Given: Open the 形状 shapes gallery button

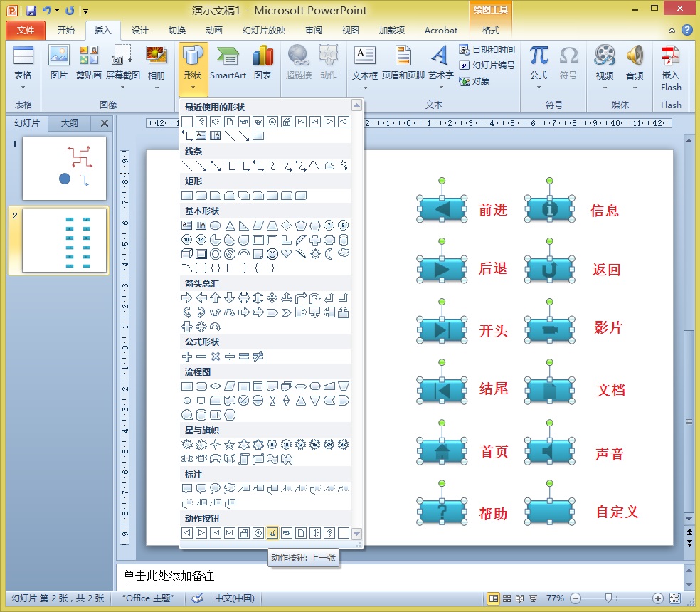Looking at the screenshot, I should click(x=193, y=69).
